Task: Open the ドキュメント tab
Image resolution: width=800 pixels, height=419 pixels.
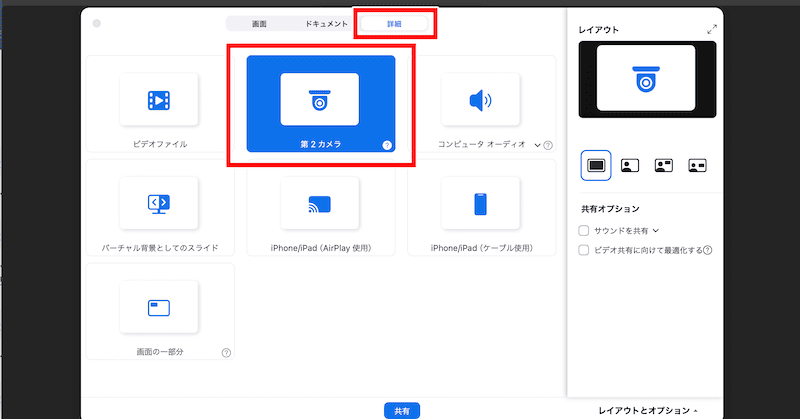Action: [326, 22]
